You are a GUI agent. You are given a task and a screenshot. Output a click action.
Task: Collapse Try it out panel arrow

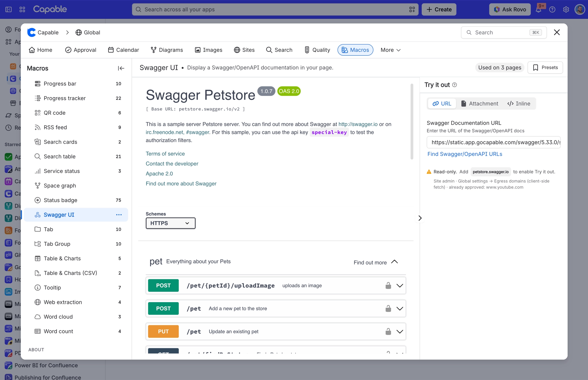420,218
